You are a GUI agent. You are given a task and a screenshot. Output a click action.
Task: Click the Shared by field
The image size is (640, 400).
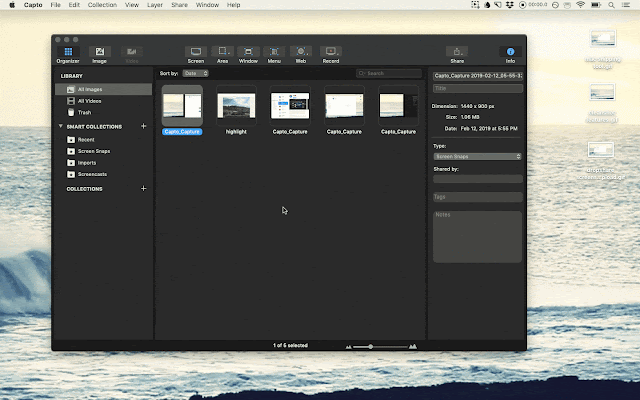click(478, 179)
